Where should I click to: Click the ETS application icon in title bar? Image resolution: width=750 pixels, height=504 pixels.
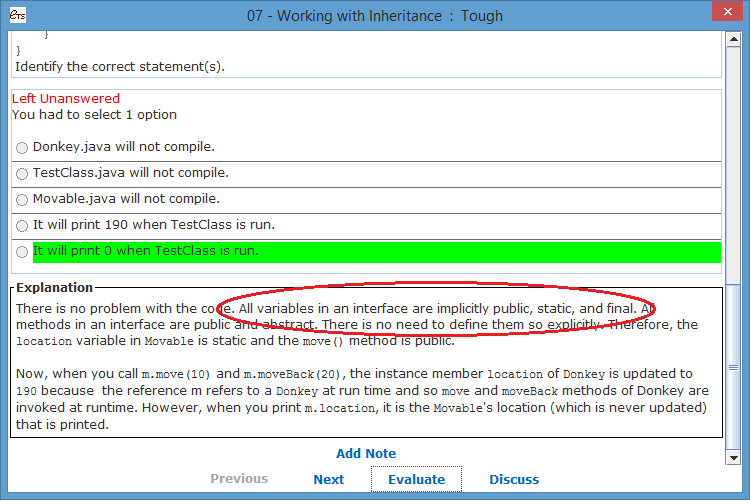point(15,15)
